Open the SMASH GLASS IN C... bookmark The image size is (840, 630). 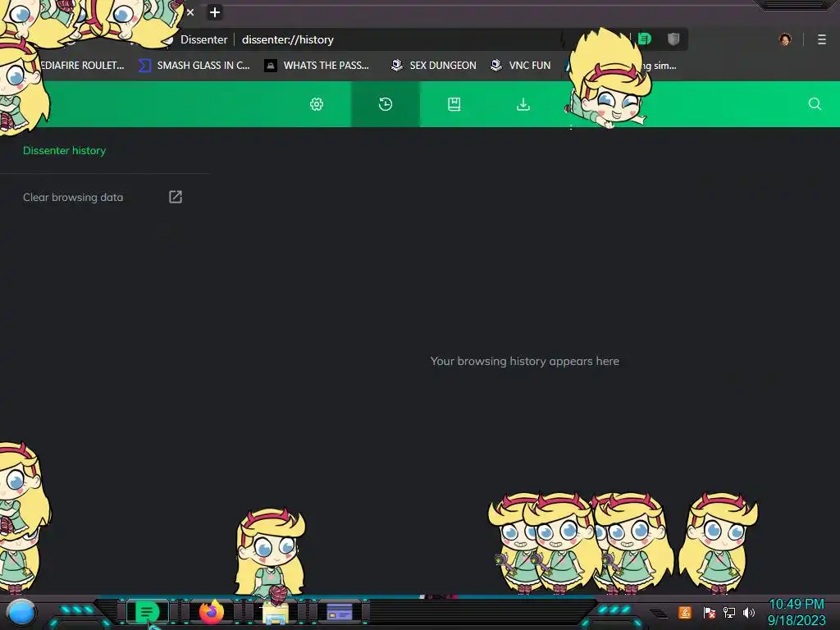[x=194, y=66]
